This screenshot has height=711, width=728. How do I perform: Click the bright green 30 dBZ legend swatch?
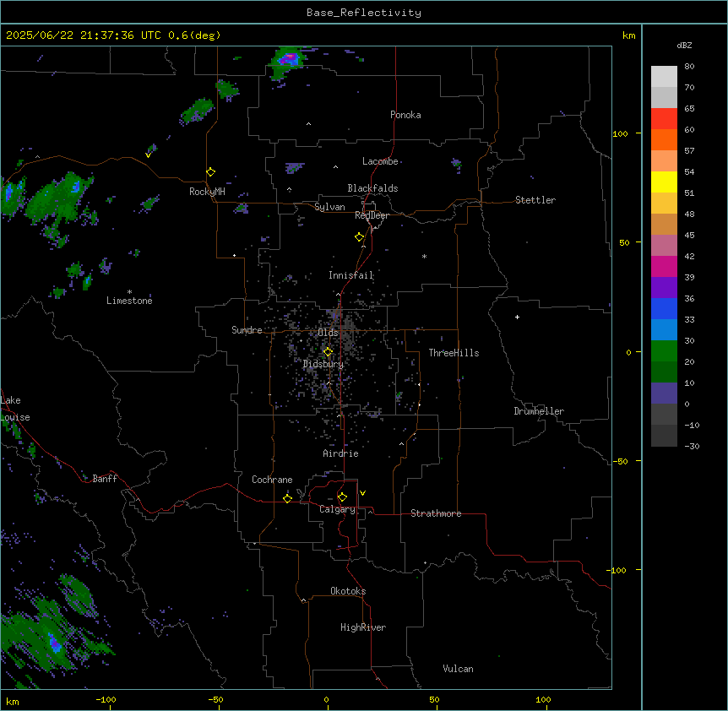pos(664,351)
